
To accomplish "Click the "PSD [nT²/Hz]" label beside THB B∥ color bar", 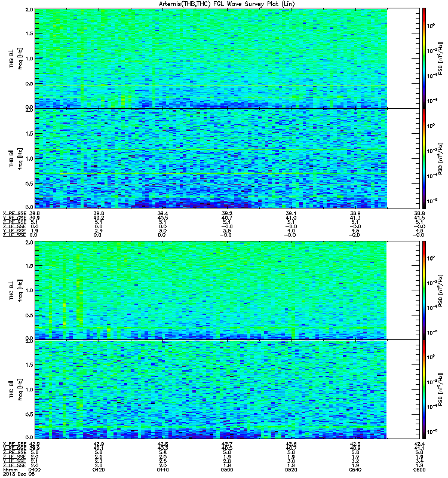I will click(441, 158).
